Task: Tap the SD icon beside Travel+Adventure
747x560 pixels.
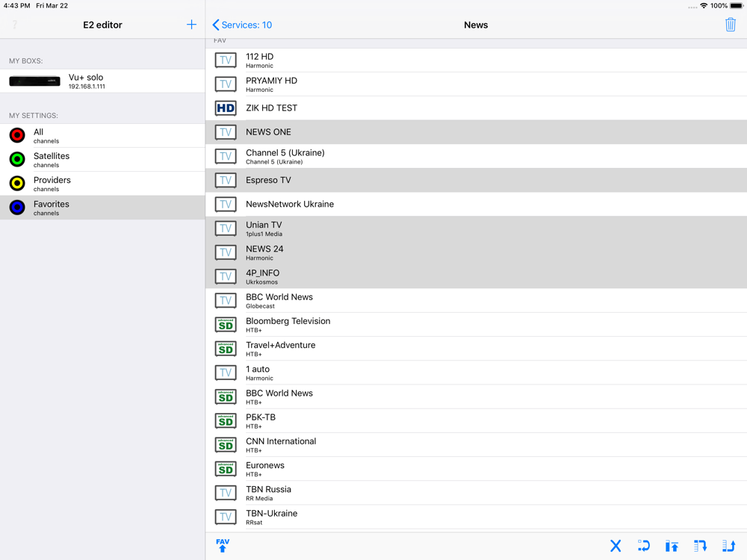Action: point(226,349)
